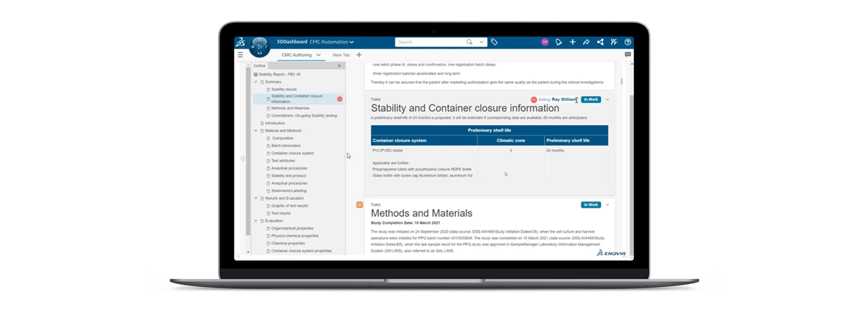Select Chemical properties outline item
Viewport: 868px width, 316px height.
point(288,243)
